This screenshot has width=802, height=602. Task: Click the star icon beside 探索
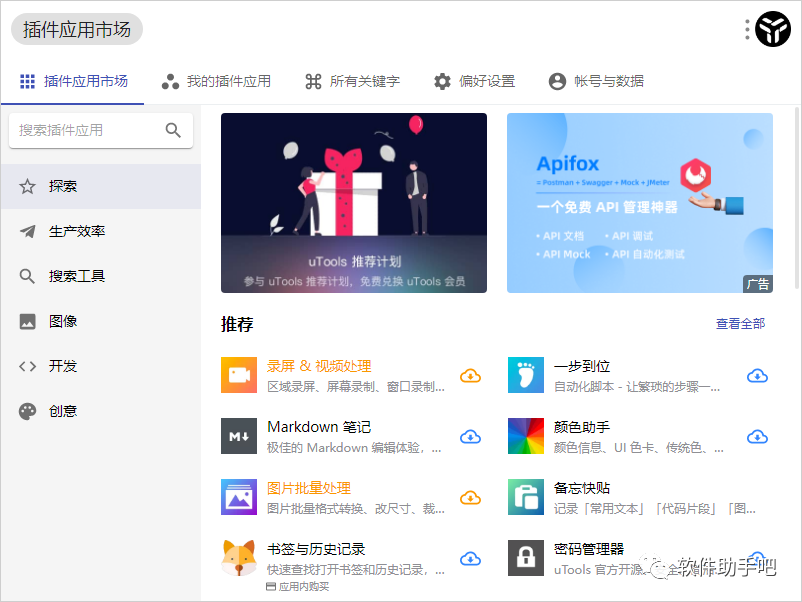click(x=27, y=186)
